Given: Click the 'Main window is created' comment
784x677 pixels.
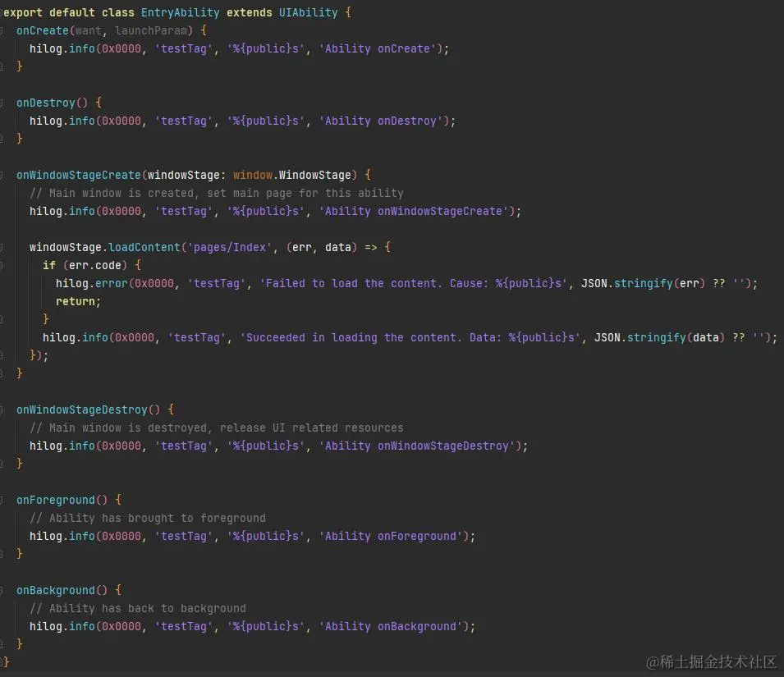Looking at the screenshot, I should coord(216,193).
